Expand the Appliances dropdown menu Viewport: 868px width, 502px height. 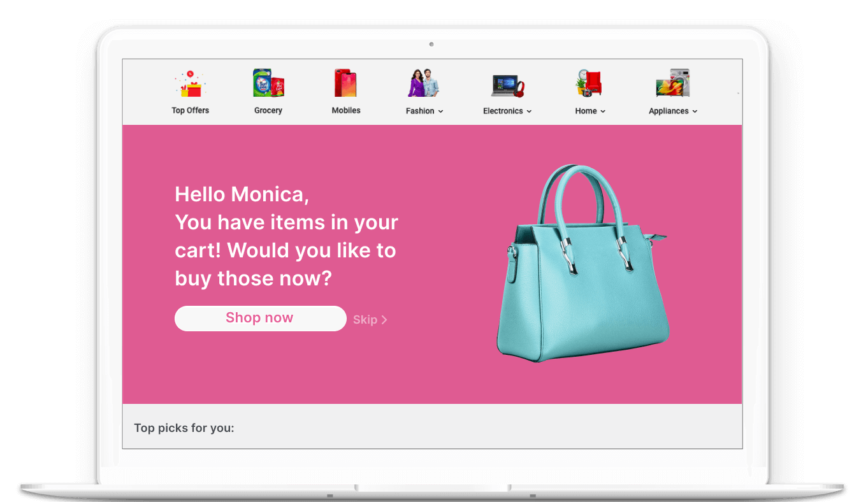pos(673,111)
